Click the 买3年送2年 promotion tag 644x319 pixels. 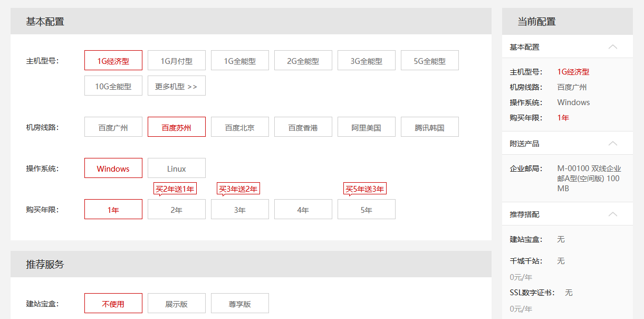click(238, 189)
